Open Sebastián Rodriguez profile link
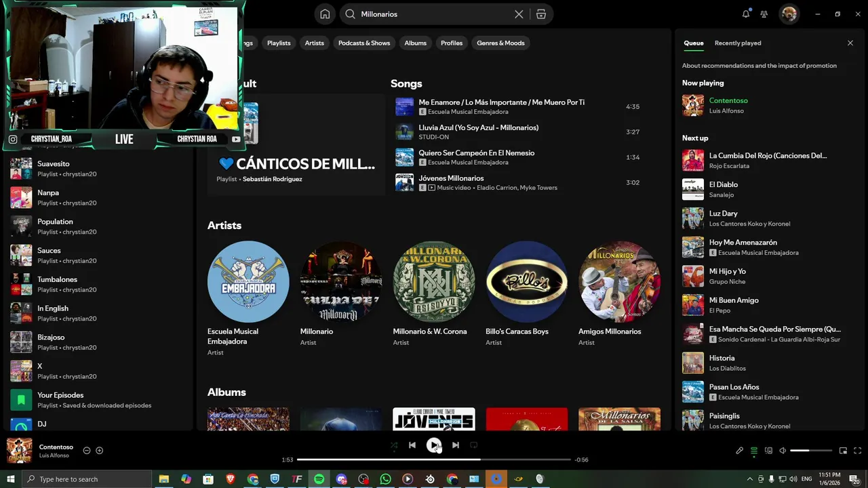 [272, 179]
